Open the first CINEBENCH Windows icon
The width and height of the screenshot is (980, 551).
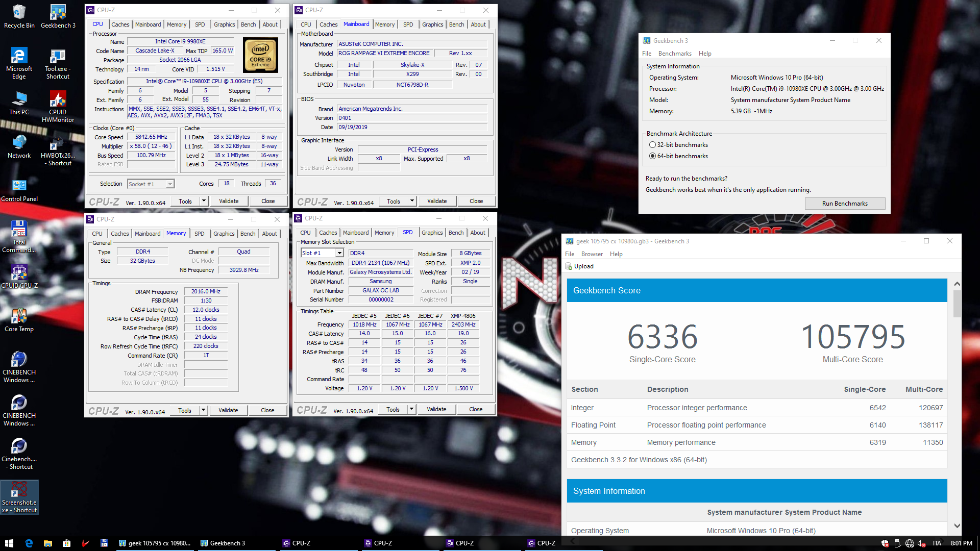(19, 366)
